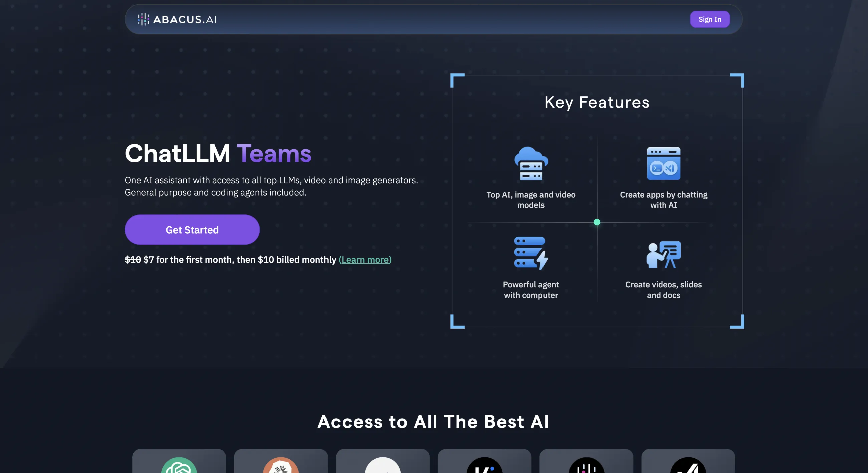This screenshot has width=868, height=473.
Task: Click the orange Claude logo card
Action: tap(281, 461)
